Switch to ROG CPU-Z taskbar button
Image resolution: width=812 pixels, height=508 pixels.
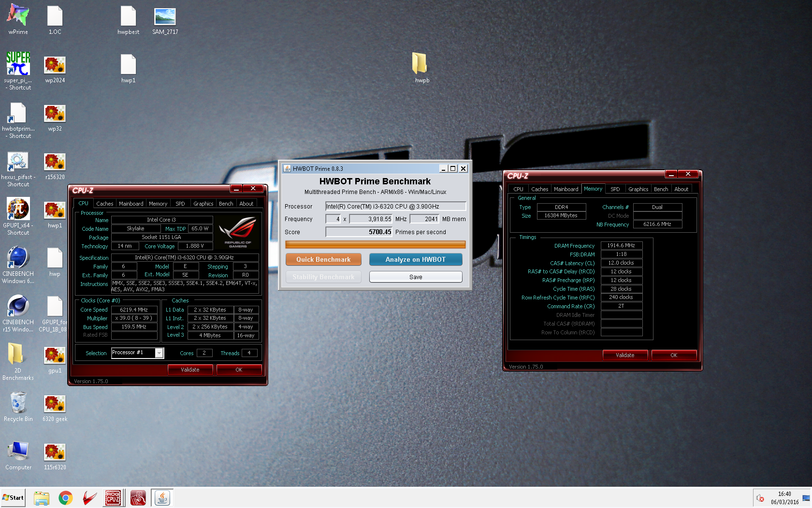pos(113,498)
